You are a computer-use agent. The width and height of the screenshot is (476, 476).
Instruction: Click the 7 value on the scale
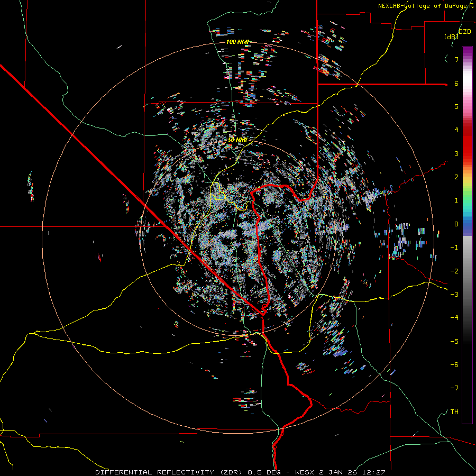456,59
